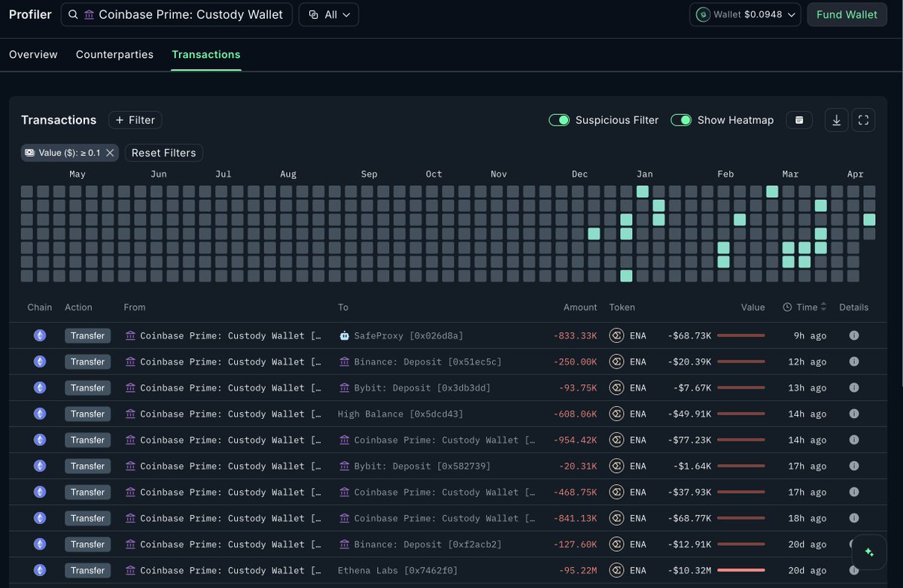Click ENA token icon in Ethena Labs row
This screenshot has width=903, height=588.
617,571
